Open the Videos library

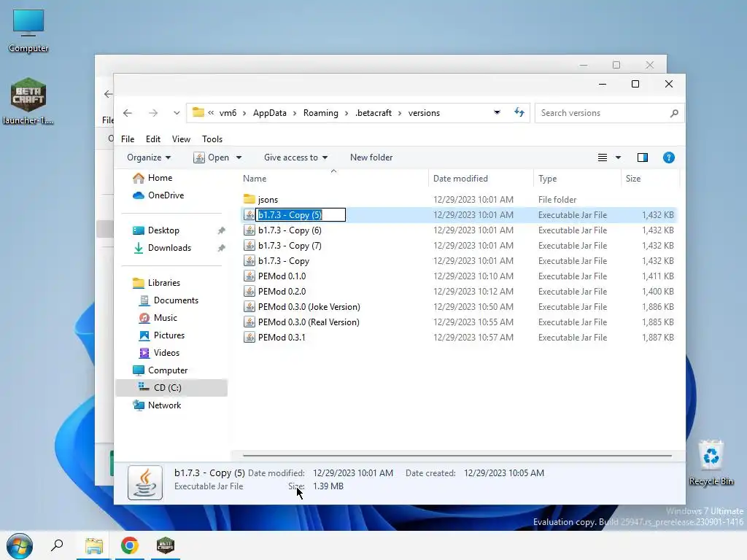tap(166, 353)
